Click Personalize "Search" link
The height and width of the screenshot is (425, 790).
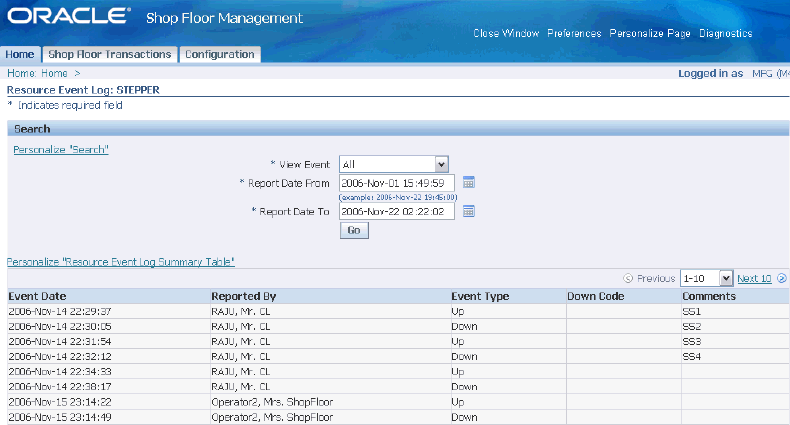coord(61,150)
